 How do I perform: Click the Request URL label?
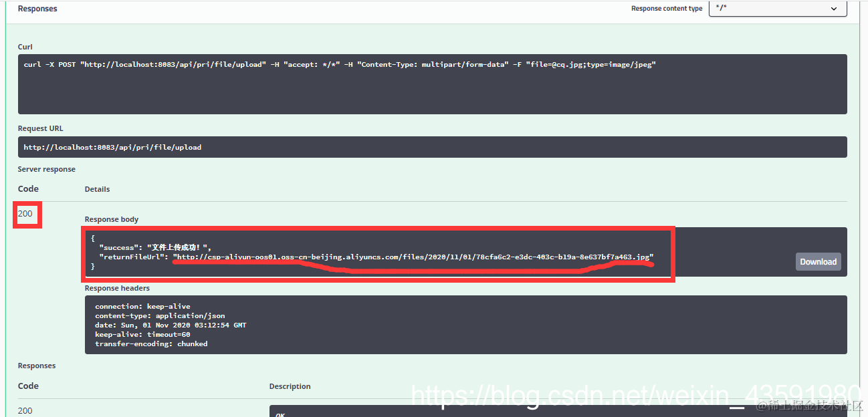40,128
